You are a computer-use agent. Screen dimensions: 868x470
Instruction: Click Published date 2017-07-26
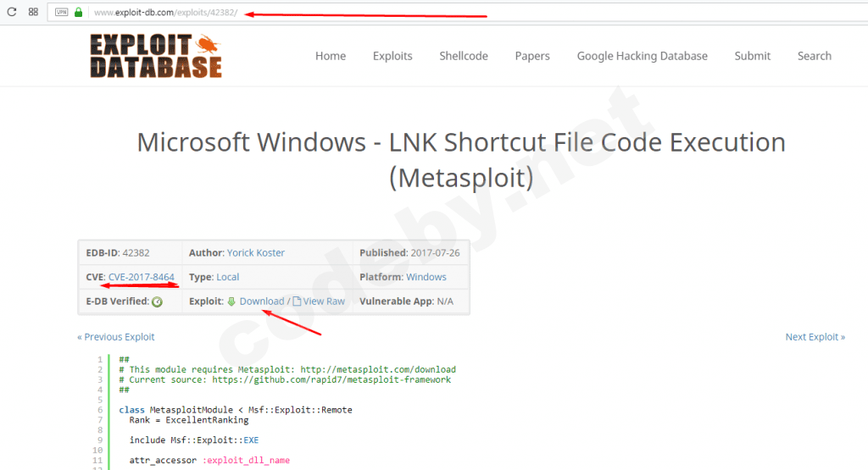pyautogui.click(x=435, y=252)
